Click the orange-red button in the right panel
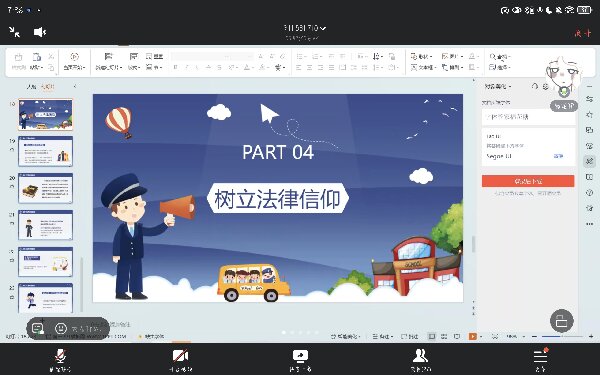Image resolution: width=600 pixels, height=375 pixels. point(528,181)
